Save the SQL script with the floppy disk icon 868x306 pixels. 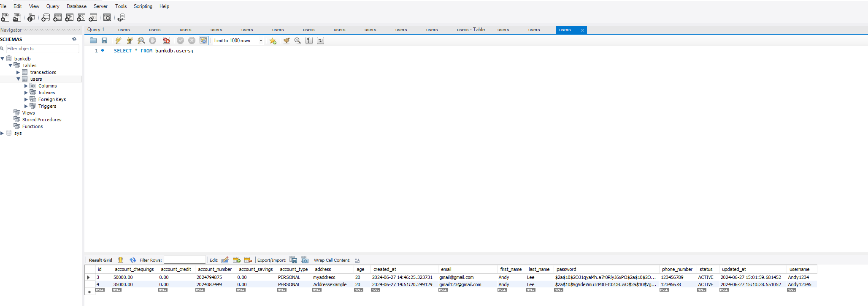(x=104, y=41)
